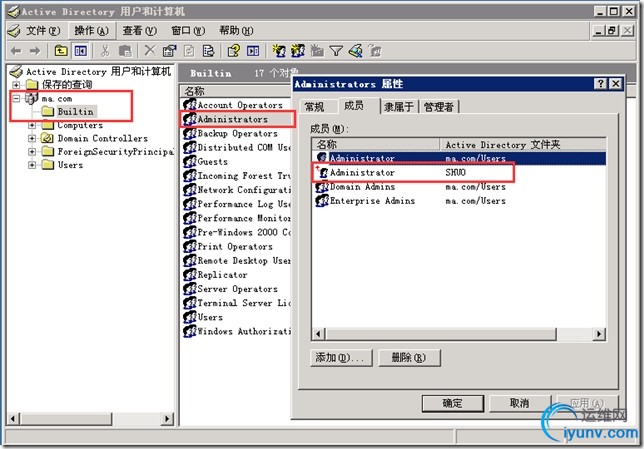The image size is (644, 449).
Task: Click the Delete X icon in the toolbar
Action: tap(150, 51)
